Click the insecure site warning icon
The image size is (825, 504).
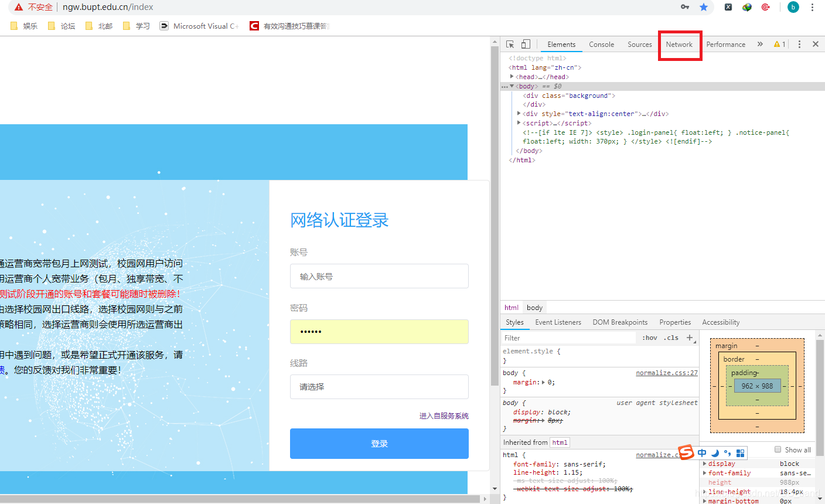click(19, 7)
